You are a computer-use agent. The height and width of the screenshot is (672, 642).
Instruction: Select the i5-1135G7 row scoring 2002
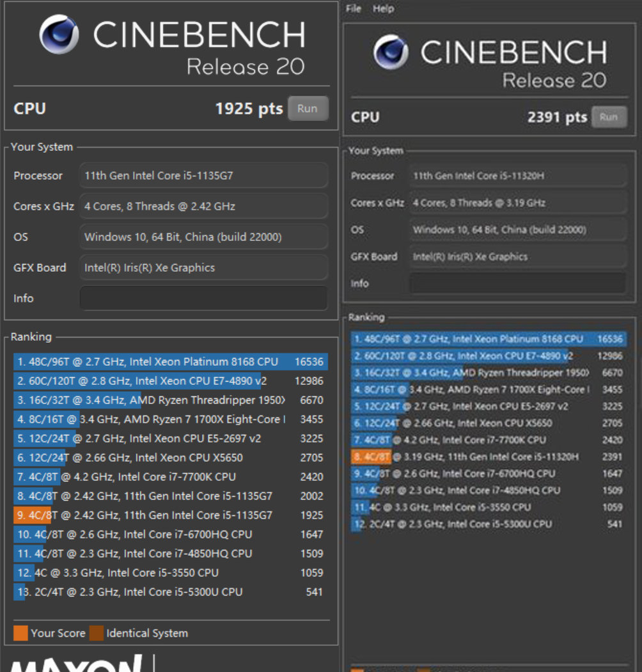(170, 496)
